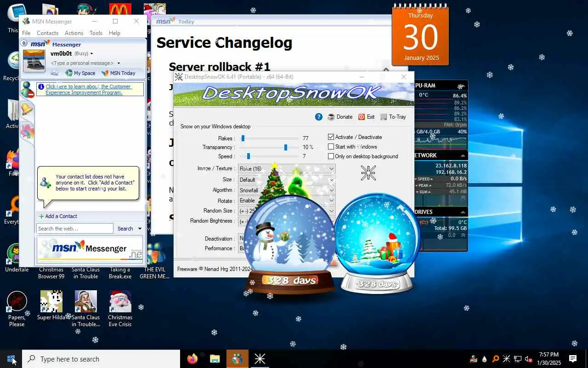Open Super Hilda desktop icon
The width and height of the screenshot is (588, 368).
[x=51, y=305]
